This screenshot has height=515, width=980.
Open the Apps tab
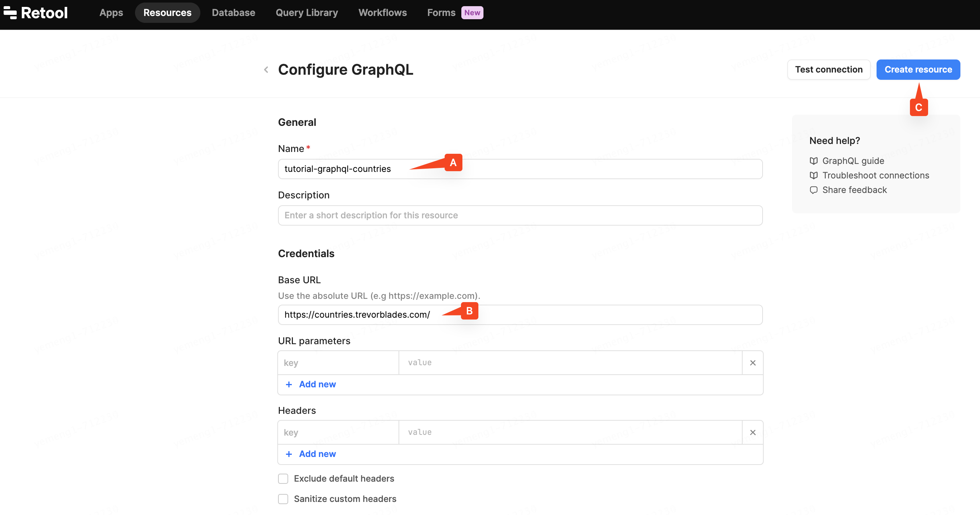coord(111,13)
